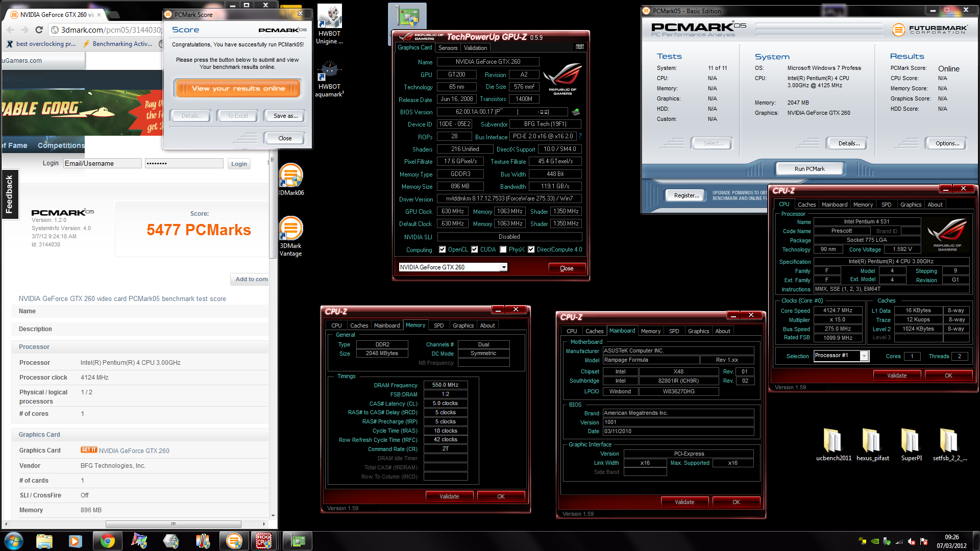Screen dimensions: 980x551
Task: Open the About tab in CPU-Z Memory window
Action: (x=487, y=325)
